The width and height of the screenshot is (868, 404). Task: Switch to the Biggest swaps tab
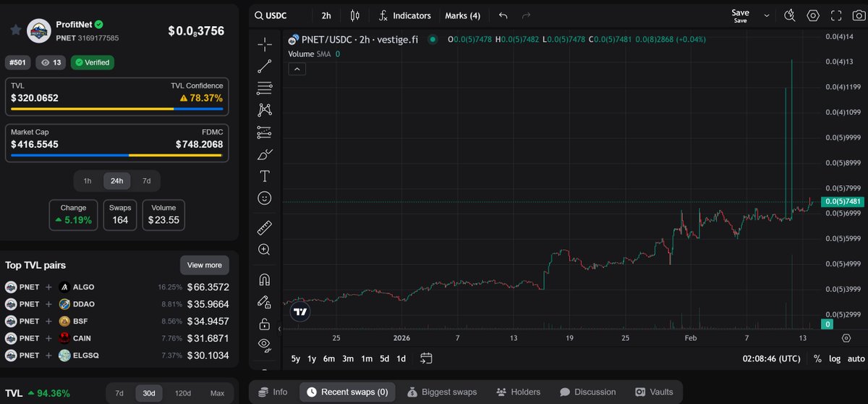[442, 392]
